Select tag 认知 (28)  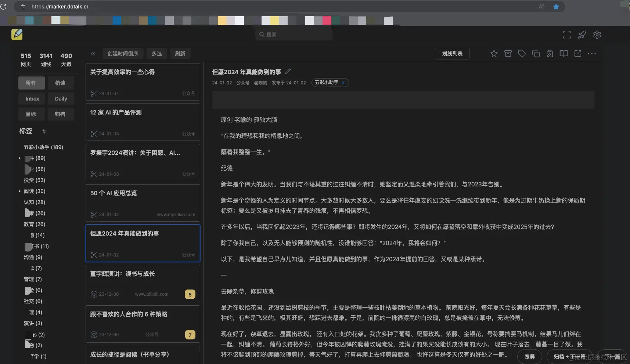35,202
